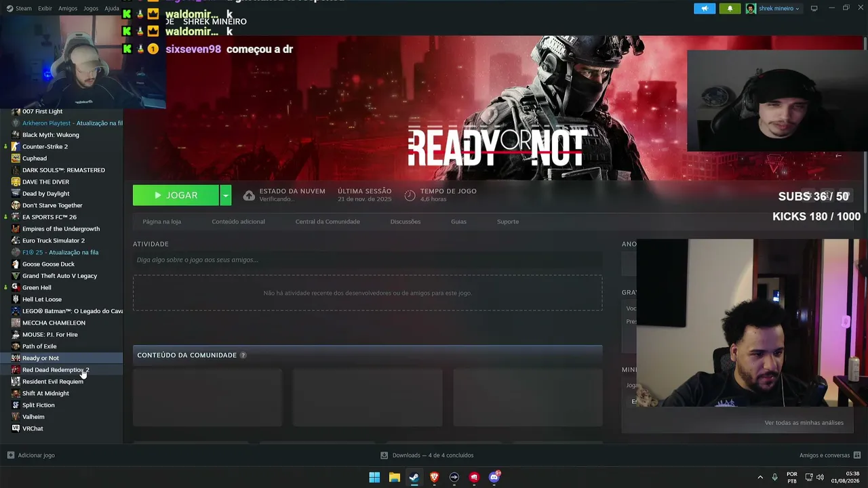Click the Cuphead game icon
Screen dimensions: 868x488
(x=16, y=159)
